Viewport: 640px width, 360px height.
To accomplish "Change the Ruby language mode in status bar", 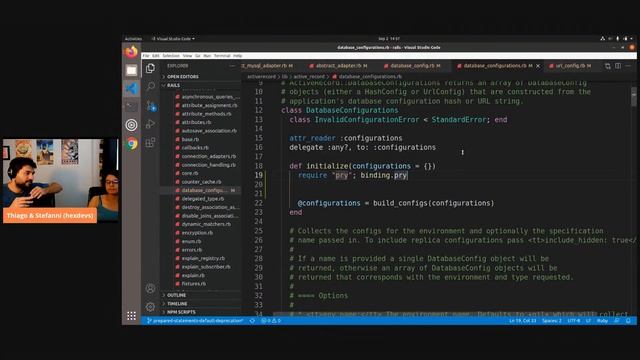I will point(602,321).
